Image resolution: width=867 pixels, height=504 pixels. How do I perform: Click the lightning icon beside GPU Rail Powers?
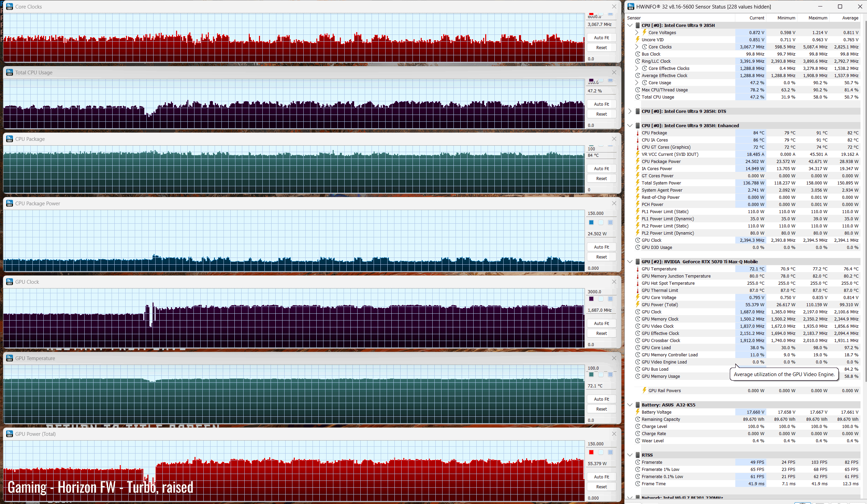(645, 390)
